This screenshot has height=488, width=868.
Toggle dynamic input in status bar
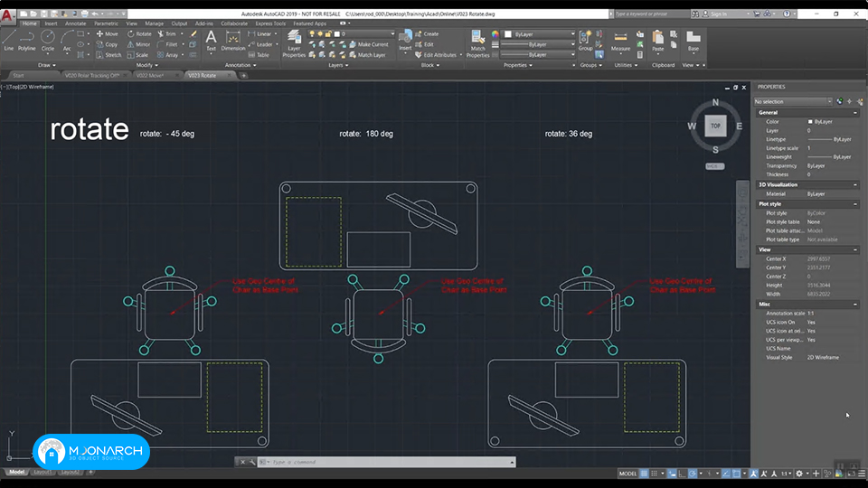point(672,474)
